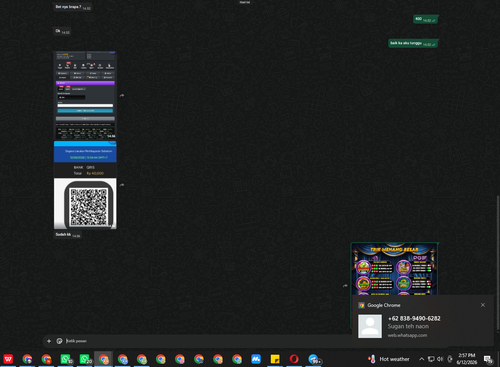Open the Opera browser taskbar icon
500x367 pixels.
click(x=294, y=359)
